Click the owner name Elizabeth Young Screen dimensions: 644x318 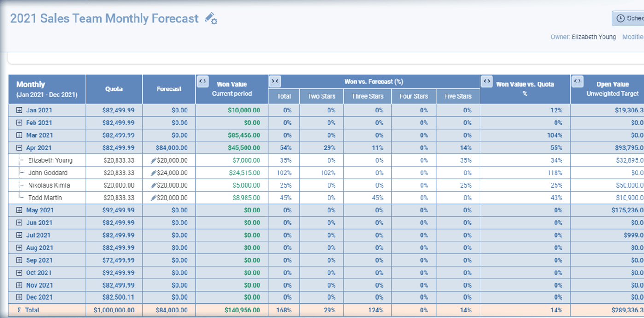click(x=594, y=37)
